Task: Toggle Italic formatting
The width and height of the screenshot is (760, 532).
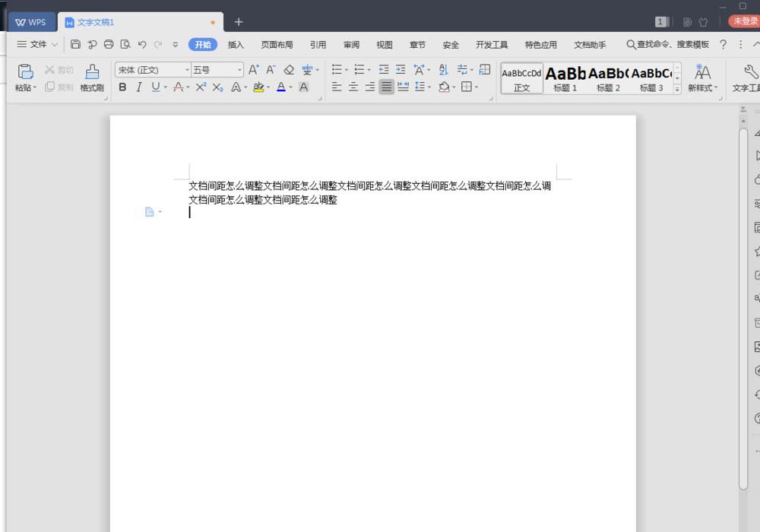Action: click(139, 87)
